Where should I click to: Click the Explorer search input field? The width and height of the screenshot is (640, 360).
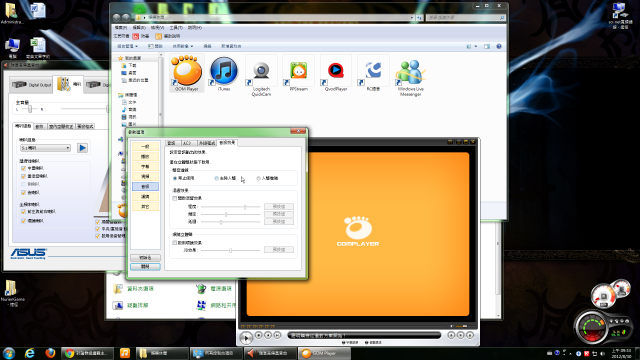(465, 18)
